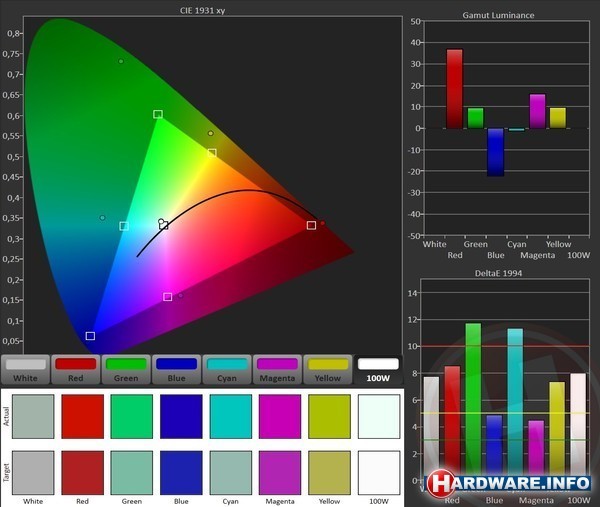The width and height of the screenshot is (600, 507).
Task: Select the 100W color button
Action: 378,370
